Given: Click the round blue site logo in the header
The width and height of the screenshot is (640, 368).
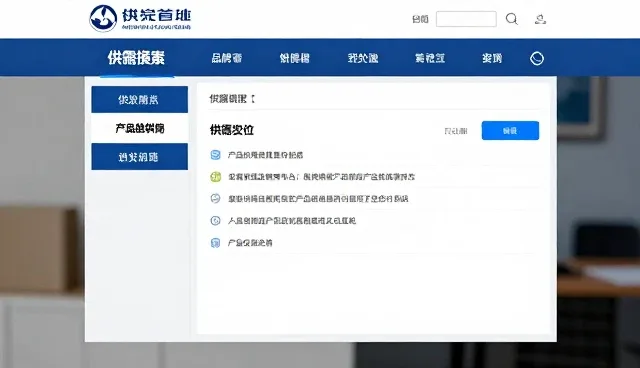Looking at the screenshot, I should point(103,18).
